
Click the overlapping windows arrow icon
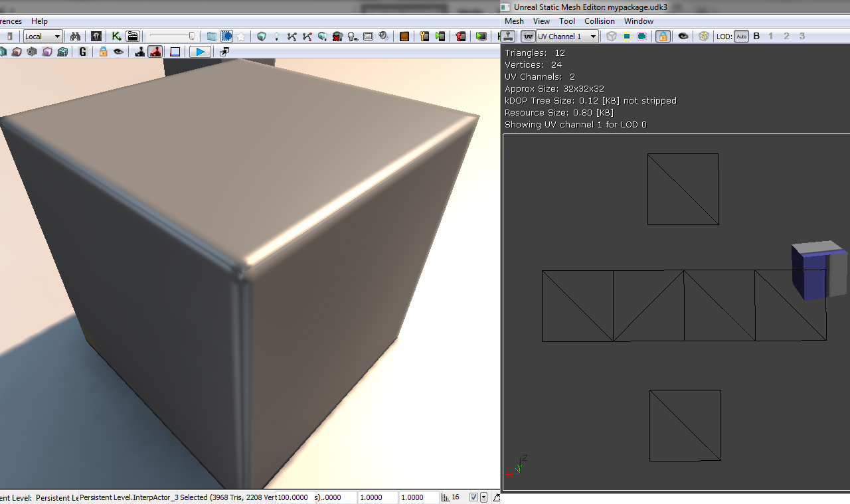click(x=224, y=52)
